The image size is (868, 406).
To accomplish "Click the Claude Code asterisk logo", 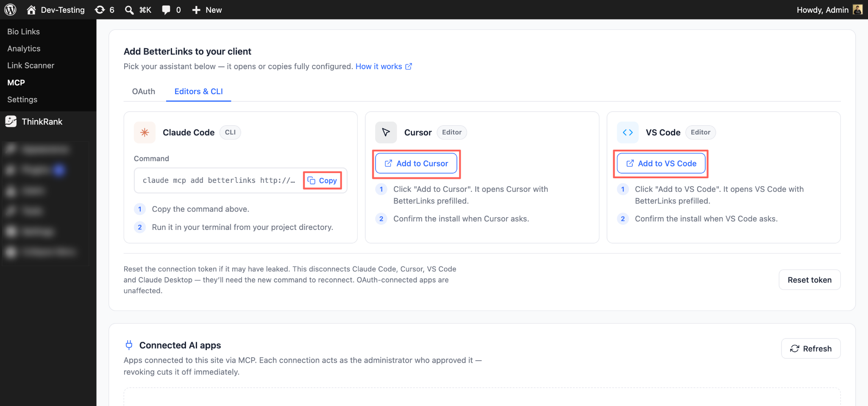I will tap(145, 132).
